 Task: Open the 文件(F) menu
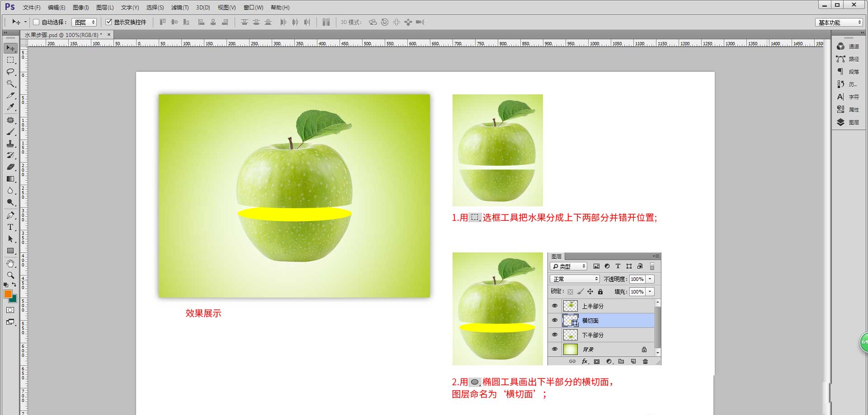click(x=32, y=8)
